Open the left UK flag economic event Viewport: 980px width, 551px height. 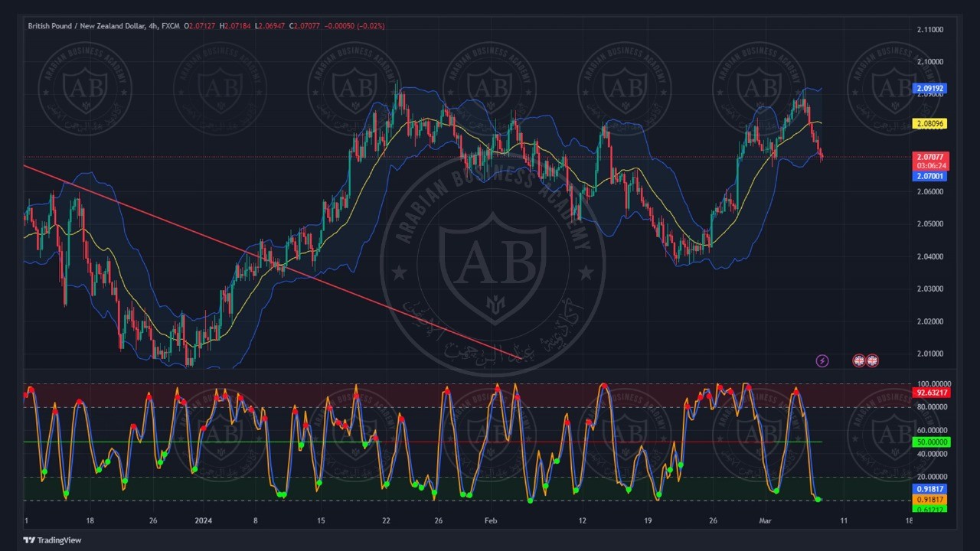[x=859, y=360]
